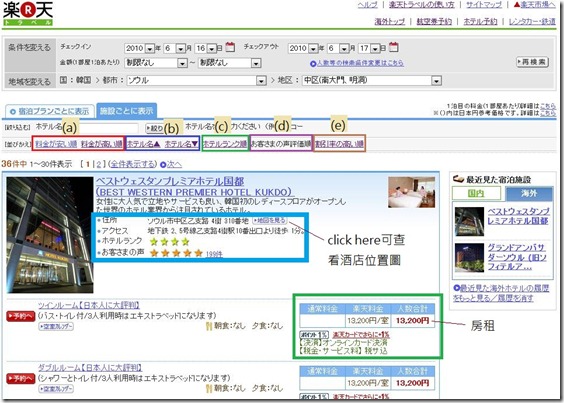Switch to 宿泊プランごとに表示 tab
Screen dimensions: 564x403
[x=49, y=111]
